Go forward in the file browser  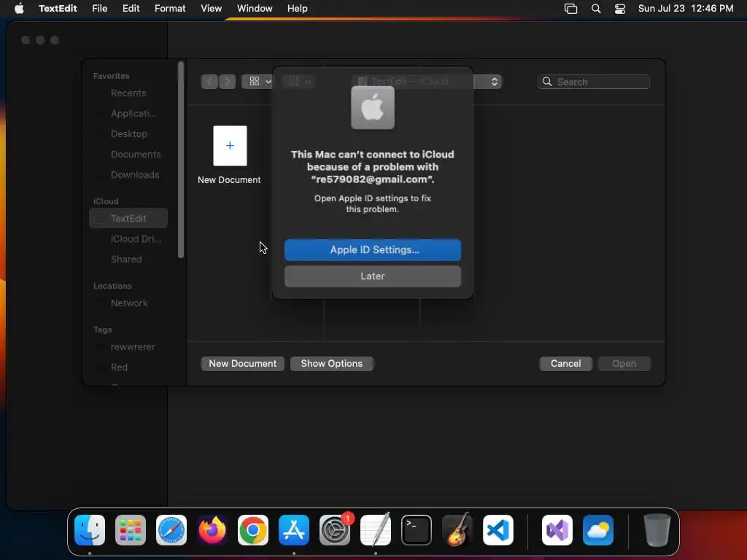coord(228,82)
